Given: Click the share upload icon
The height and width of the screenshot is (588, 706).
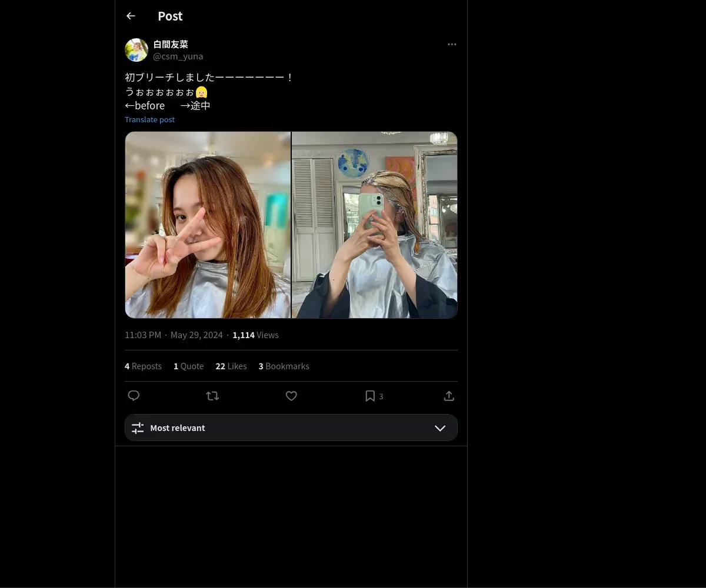Looking at the screenshot, I should tap(449, 396).
